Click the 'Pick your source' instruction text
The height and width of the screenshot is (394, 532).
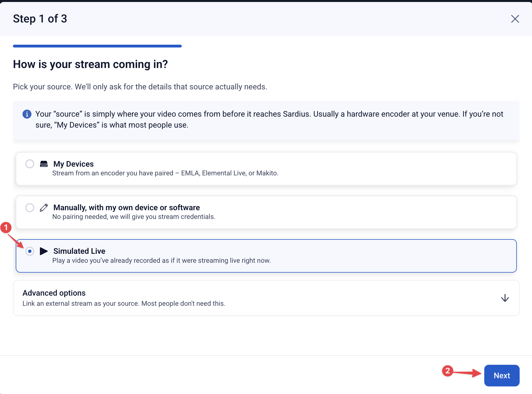(x=140, y=87)
